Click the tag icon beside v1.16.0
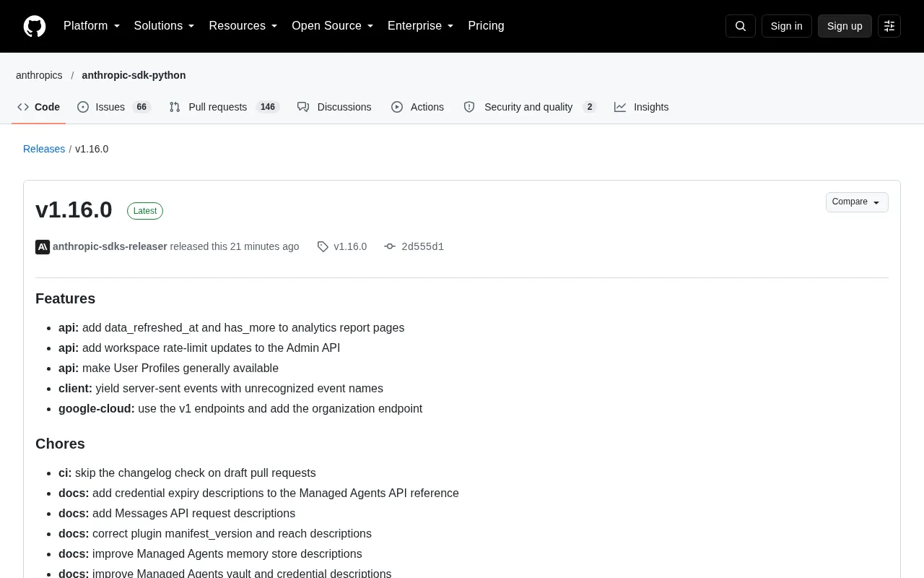Viewport: 924px width, 578px height. point(323,247)
